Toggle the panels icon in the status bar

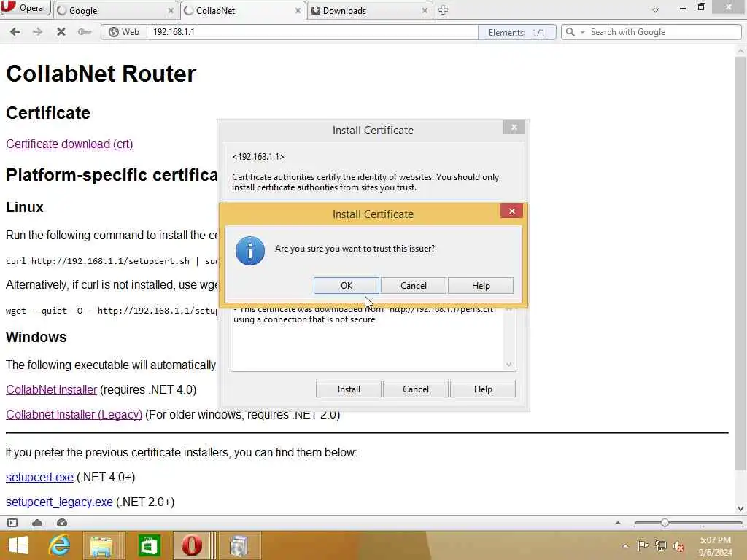tap(12, 523)
